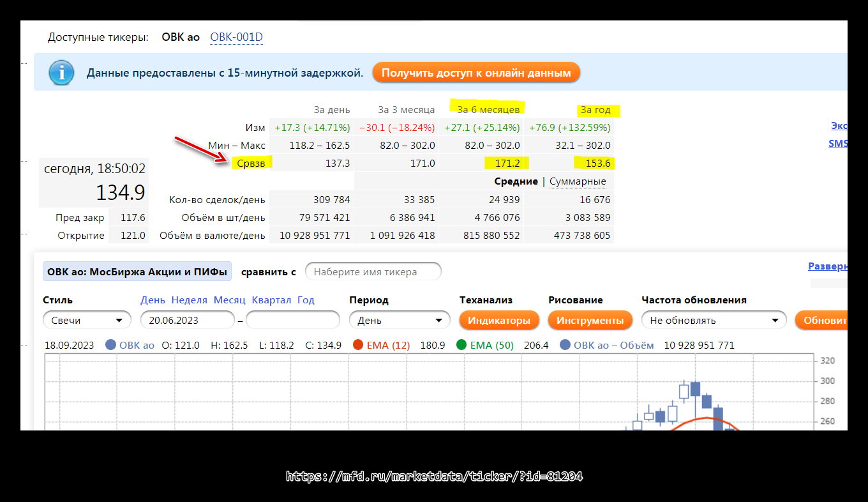Image resolution: width=868 pixels, height=502 pixels.
Task: Click the 'За год' column header
Action: [595, 110]
